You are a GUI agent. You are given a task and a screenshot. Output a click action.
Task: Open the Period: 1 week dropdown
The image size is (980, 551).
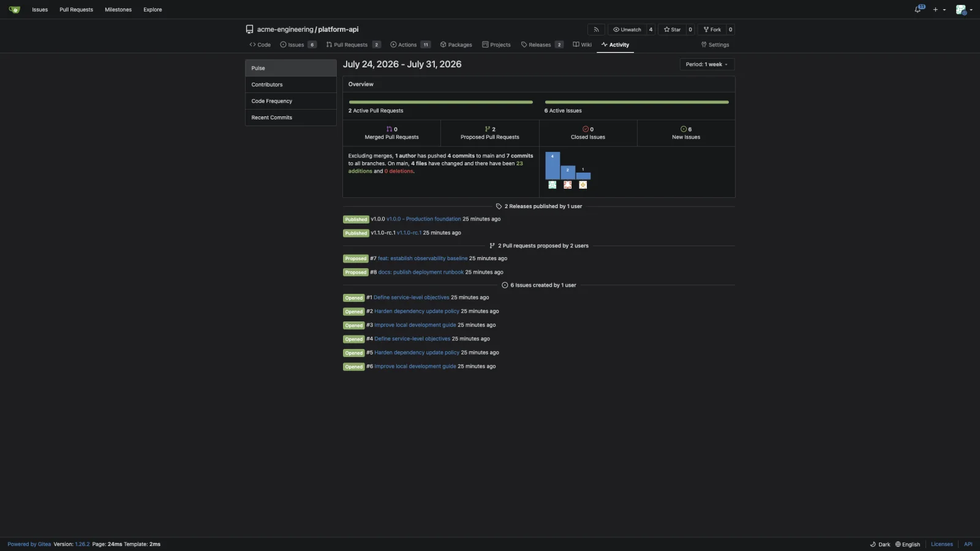[x=707, y=64]
